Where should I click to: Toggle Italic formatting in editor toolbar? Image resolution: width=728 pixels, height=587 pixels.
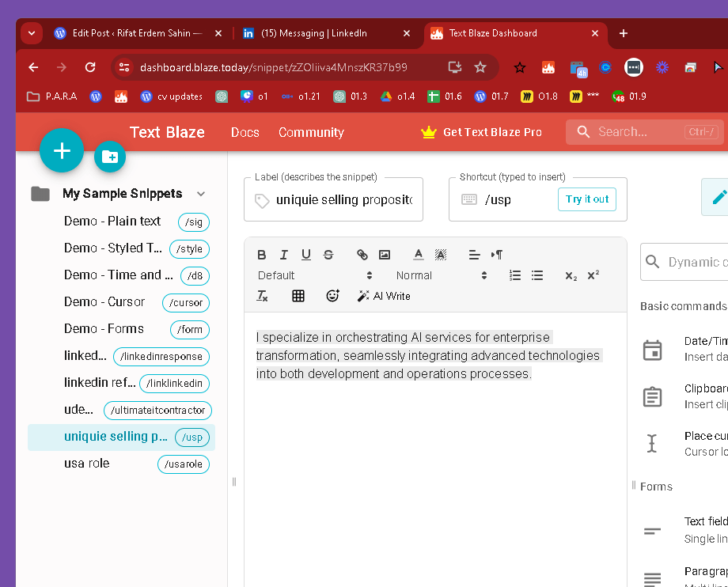tap(283, 254)
